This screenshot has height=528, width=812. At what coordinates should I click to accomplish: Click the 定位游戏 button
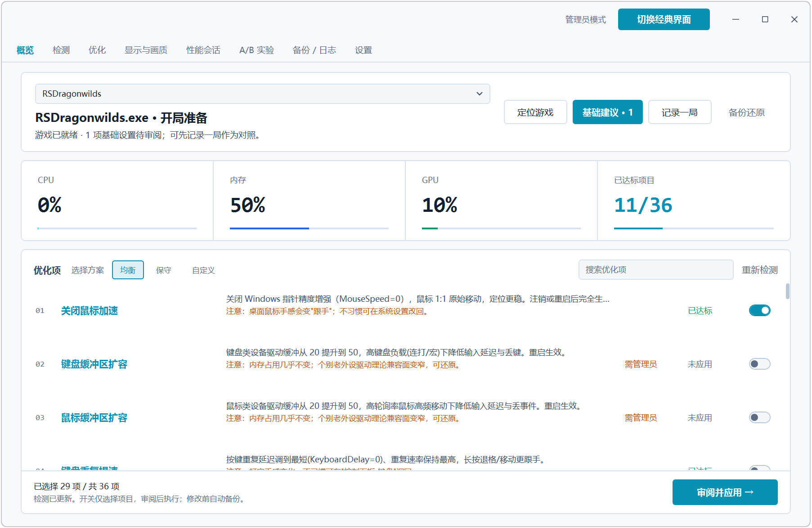tap(535, 112)
